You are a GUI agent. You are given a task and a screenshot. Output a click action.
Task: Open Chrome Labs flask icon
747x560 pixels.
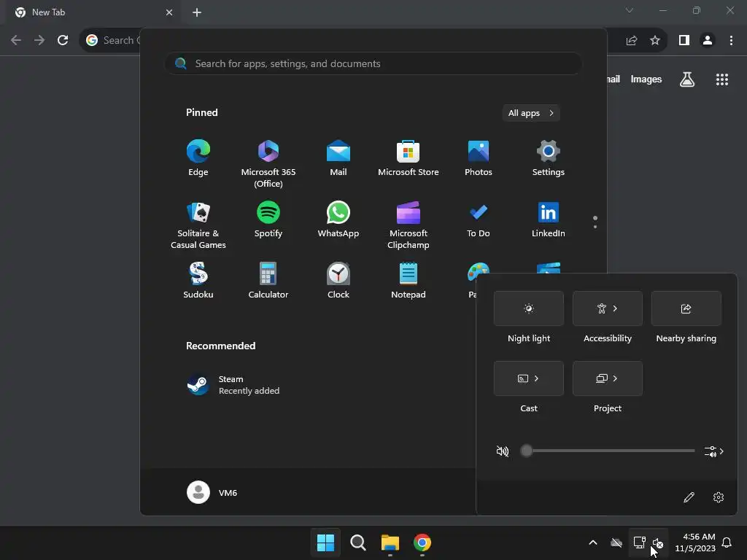[x=686, y=79]
